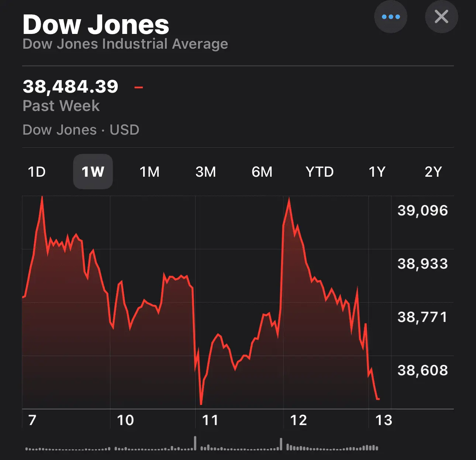Switch chart to 3M range
This screenshot has height=460, width=476.
pyautogui.click(x=206, y=172)
